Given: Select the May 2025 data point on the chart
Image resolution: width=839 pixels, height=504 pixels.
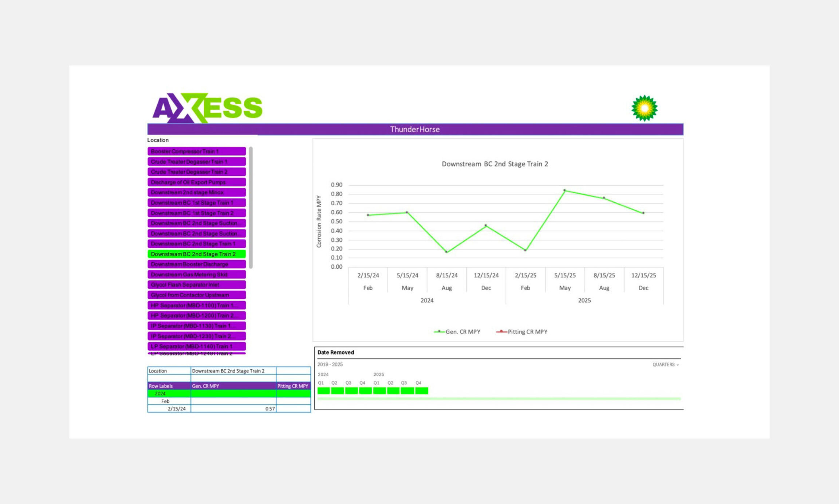Looking at the screenshot, I should tap(566, 190).
